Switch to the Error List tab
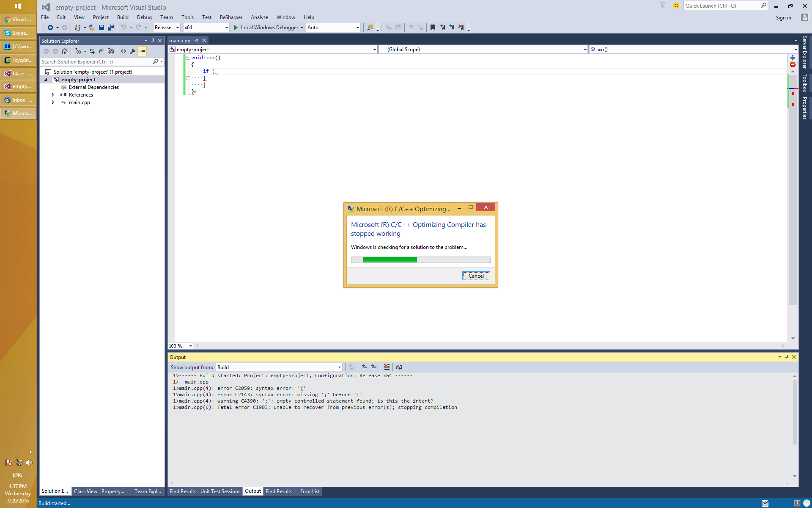812x508 pixels. pos(310,491)
